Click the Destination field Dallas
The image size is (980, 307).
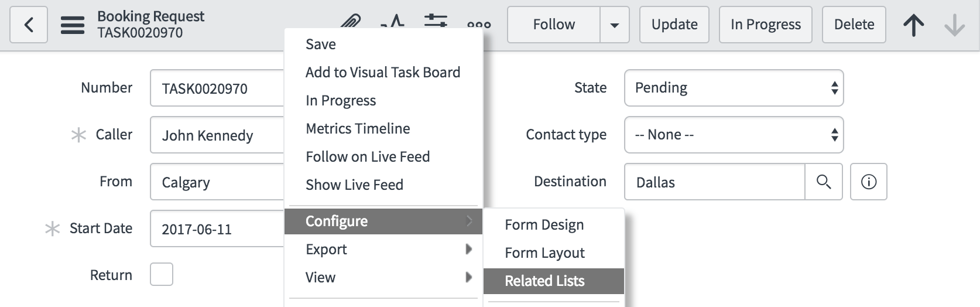point(715,182)
